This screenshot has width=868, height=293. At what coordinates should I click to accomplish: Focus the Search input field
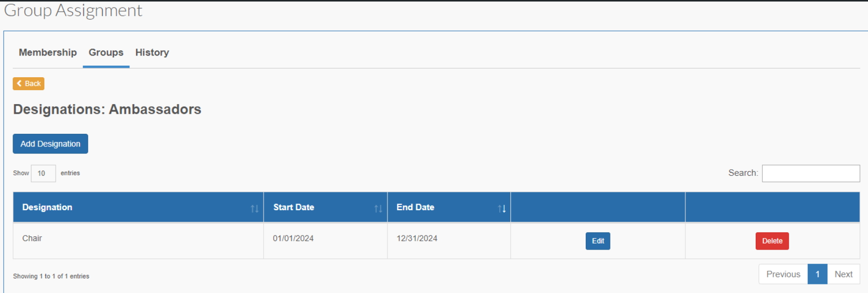(x=811, y=173)
